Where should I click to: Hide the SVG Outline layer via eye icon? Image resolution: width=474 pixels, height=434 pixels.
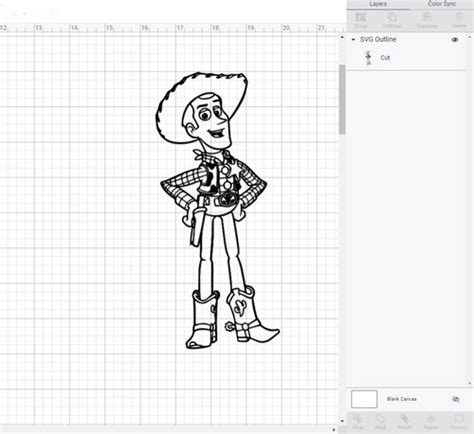[x=455, y=40]
